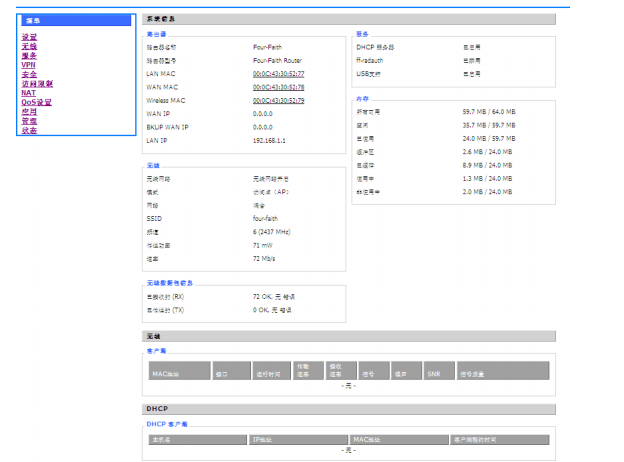The height and width of the screenshot is (462, 624).
Task: Click the IP地址 column header in DHCP table
Action: tap(298, 440)
